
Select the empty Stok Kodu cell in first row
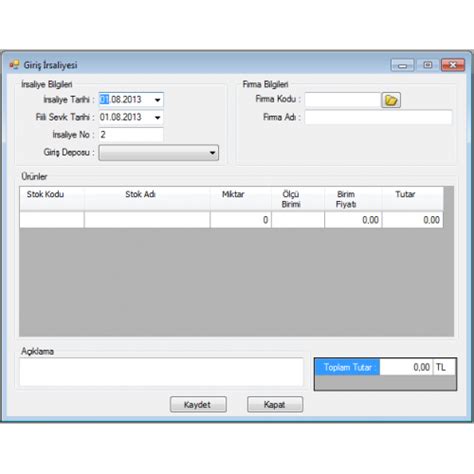[52, 220]
